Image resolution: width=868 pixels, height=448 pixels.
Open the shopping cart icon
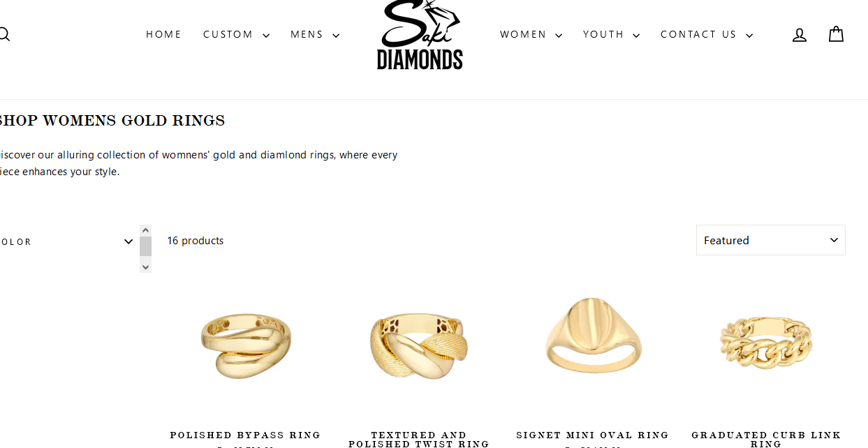[x=836, y=34]
